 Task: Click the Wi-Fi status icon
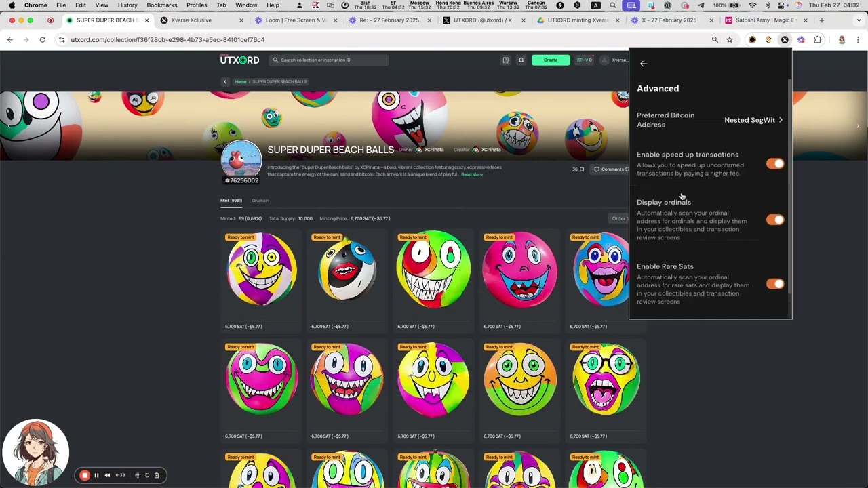tap(752, 5)
